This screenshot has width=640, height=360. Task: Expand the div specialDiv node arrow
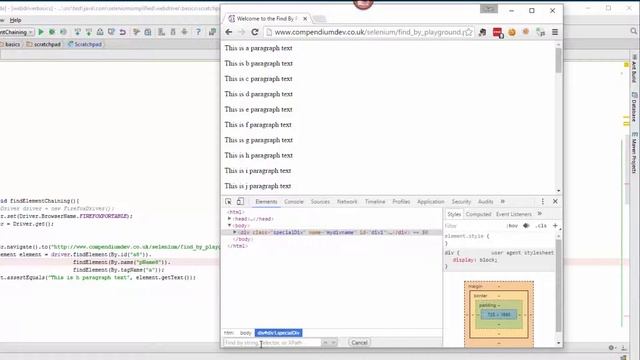click(x=235, y=232)
